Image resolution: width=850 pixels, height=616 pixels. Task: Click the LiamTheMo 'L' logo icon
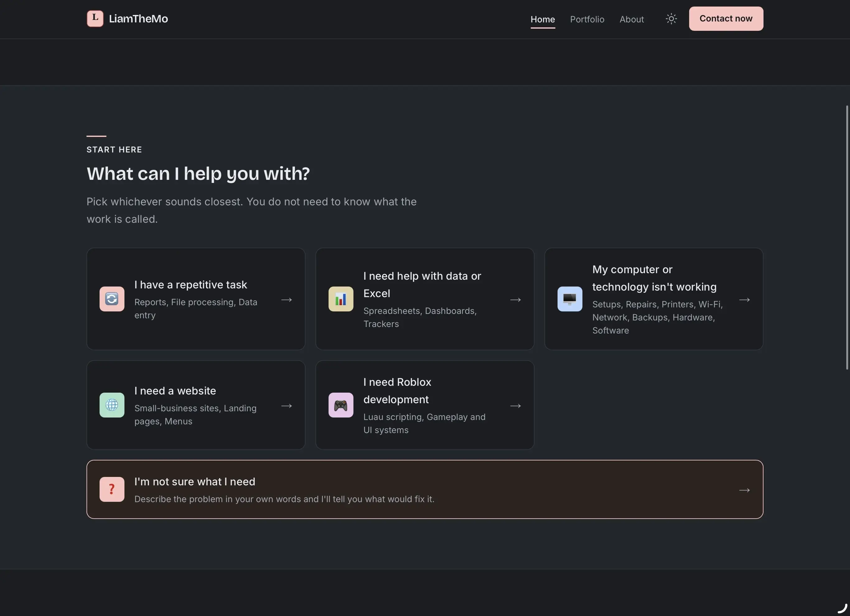(x=95, y=19)
